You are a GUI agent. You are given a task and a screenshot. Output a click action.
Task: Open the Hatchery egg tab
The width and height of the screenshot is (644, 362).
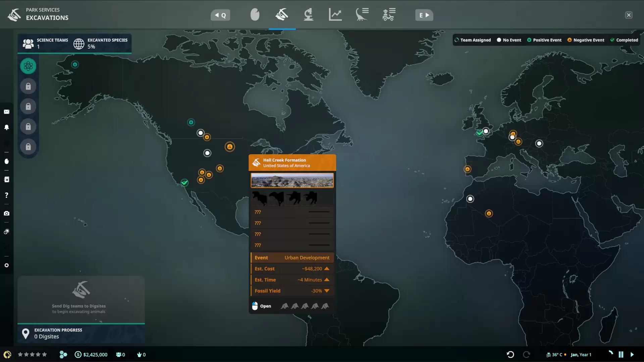[255, 15]
